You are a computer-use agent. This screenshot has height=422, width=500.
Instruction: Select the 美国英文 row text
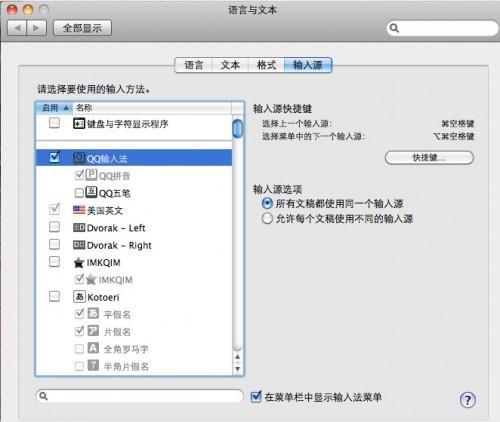pyautogui.click(x=105, y=211)
